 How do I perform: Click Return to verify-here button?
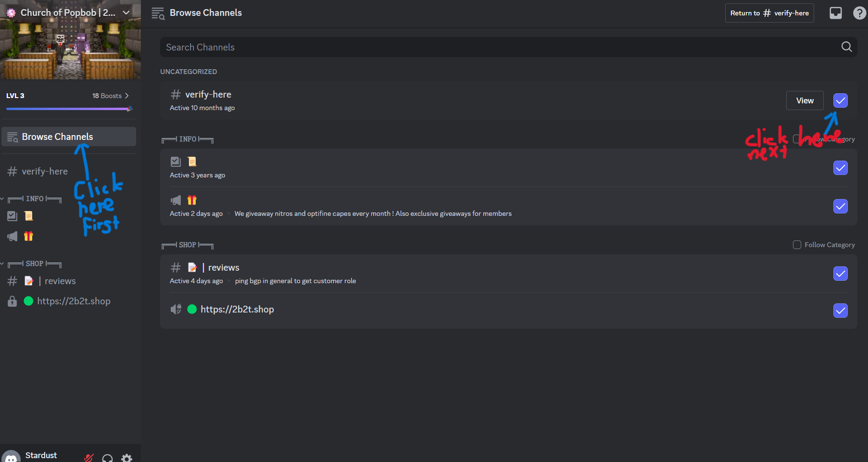769,13
